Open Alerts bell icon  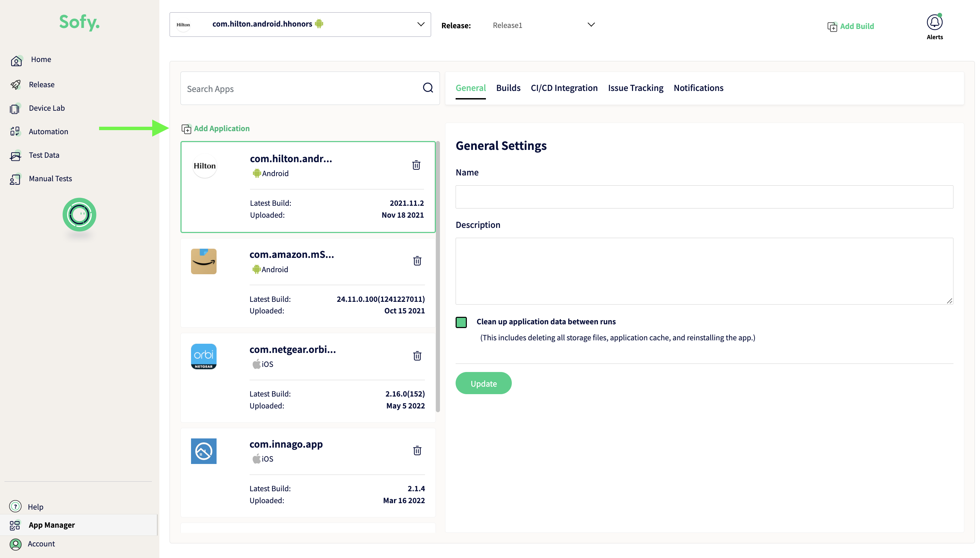pos(934,22)
